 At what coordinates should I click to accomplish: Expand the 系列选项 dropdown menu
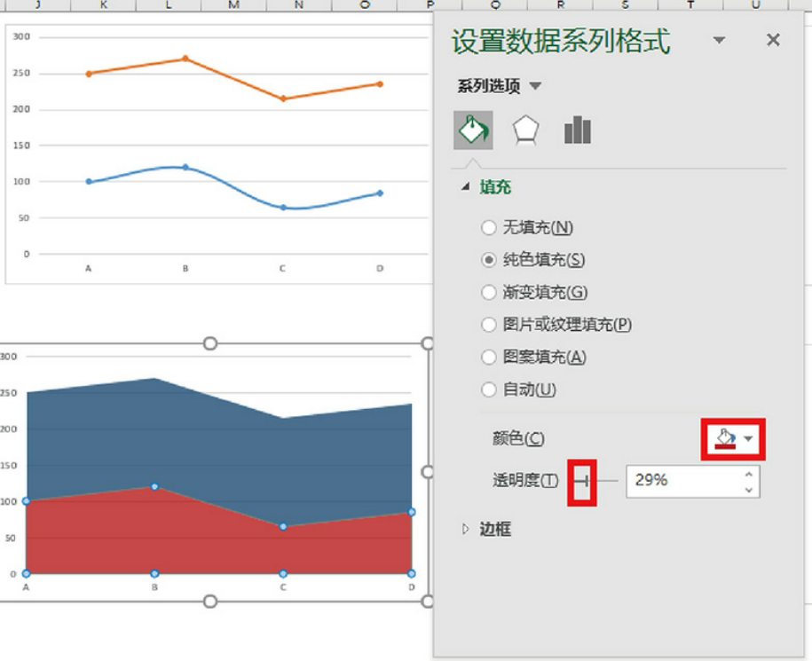coord(534,86)
